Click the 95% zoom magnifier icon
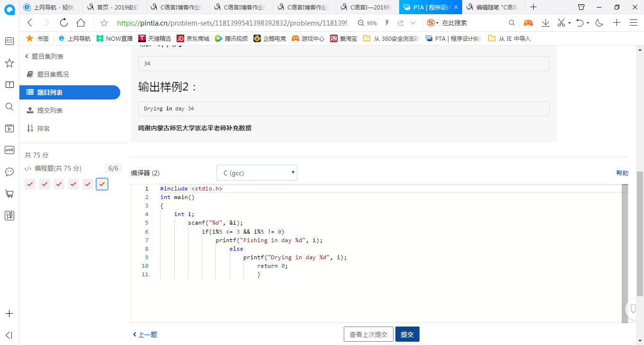This screenshot has height=345, width=644. (x=361, y=23)
